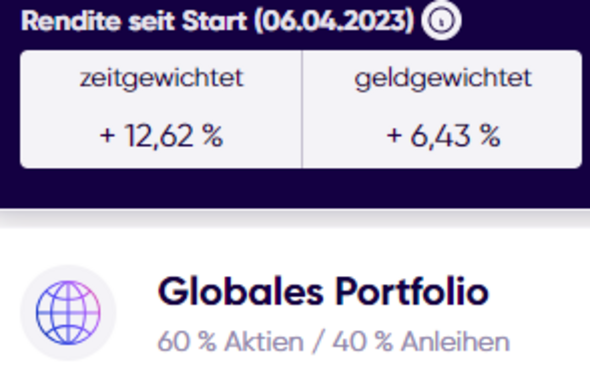Click the dark header area below the return boxes

pyautogui.click(x=295, y=188)
